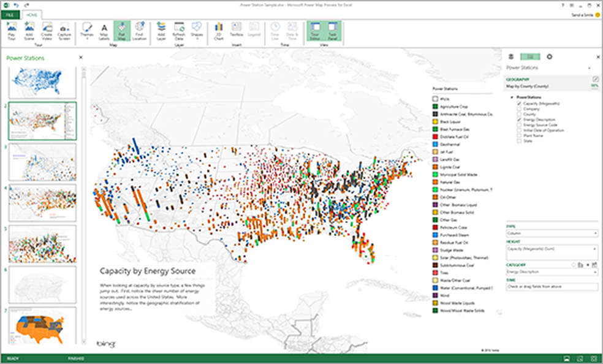
Task: Click the Refresh Data icon
Action: point(178,31)
